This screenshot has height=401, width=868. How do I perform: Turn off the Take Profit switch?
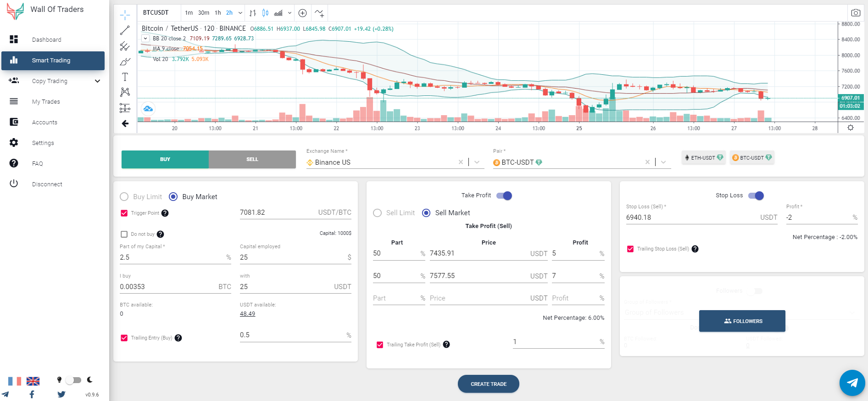tap(504, 195)
